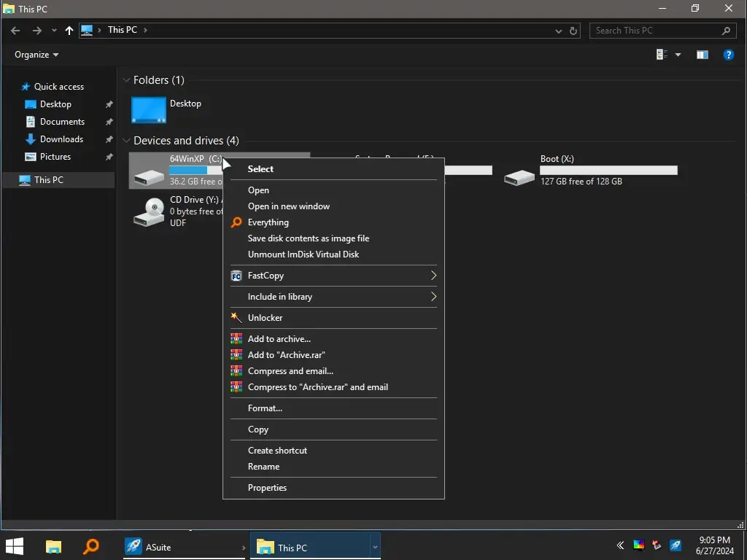Open File Explorer from the taskbar
The image size is (747, 560).
(x=53, y=547)
